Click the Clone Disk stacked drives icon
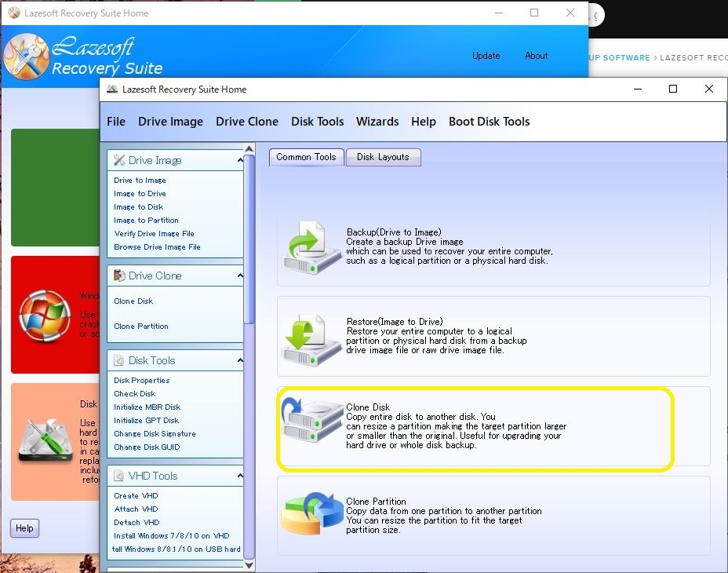The image size is (728, 573). 311,419
